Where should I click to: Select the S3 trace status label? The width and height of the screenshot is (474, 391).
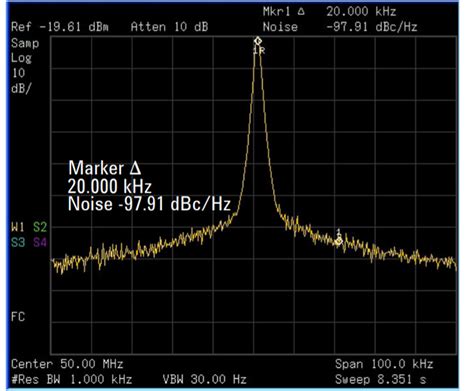tap(18, 242)
